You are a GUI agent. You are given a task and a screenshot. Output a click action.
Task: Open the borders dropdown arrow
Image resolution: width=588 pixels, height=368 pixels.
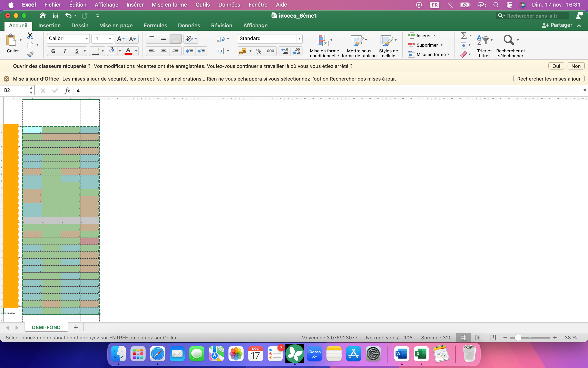pos(102,51)
